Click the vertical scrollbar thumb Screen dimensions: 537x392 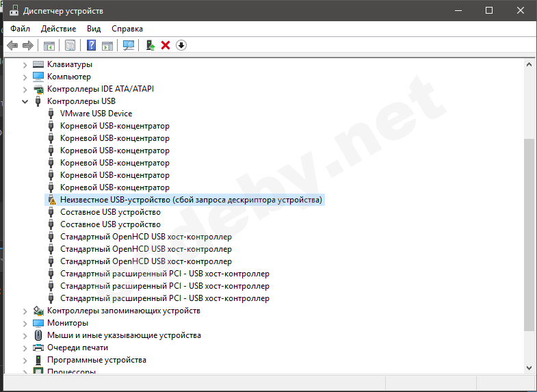pos(529,235)
